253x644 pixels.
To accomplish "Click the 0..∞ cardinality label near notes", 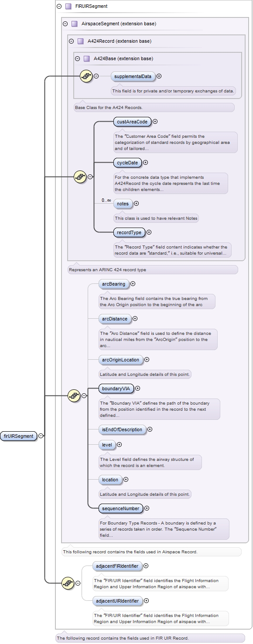I will [106, 200].
